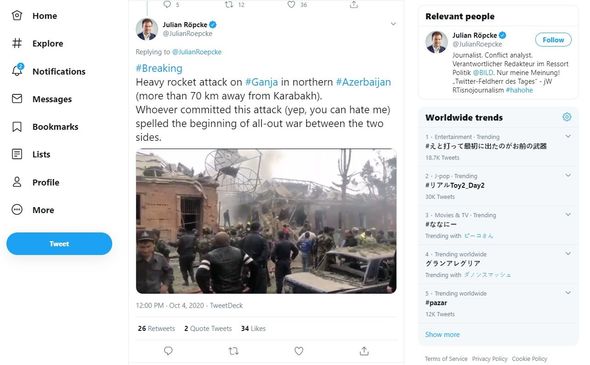
Task: Click Show more under trends
Action: pyautogui.click(x=442, y=334)
